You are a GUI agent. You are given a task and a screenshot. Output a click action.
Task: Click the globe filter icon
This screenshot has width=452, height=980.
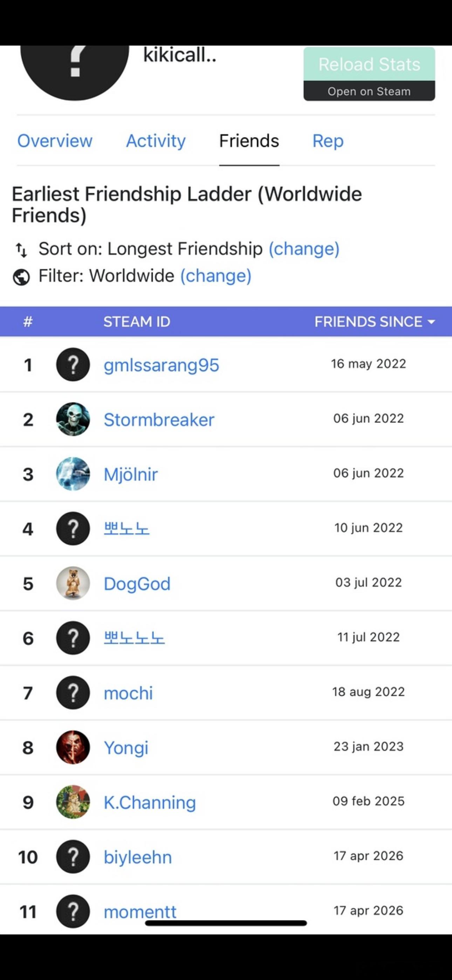[x=21, y=277]
